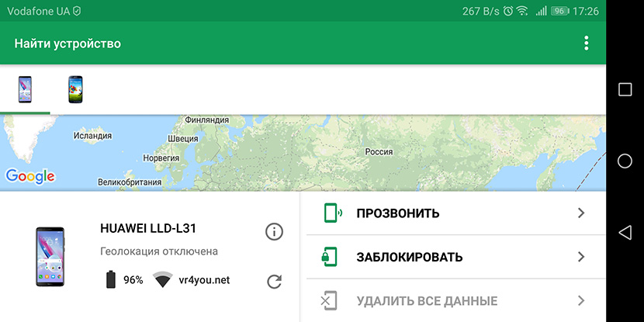The height and width of the screenshot is (322, 644).
Task: Expand the ЗАБЛОКИРОВАТЬ row chevron
Action: point(580,257)
